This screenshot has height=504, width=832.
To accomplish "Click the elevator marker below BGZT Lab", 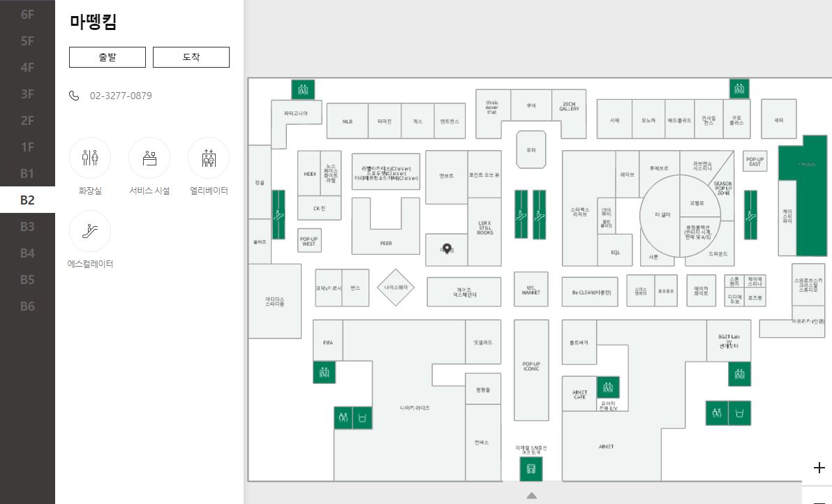I will pos(739,374).
